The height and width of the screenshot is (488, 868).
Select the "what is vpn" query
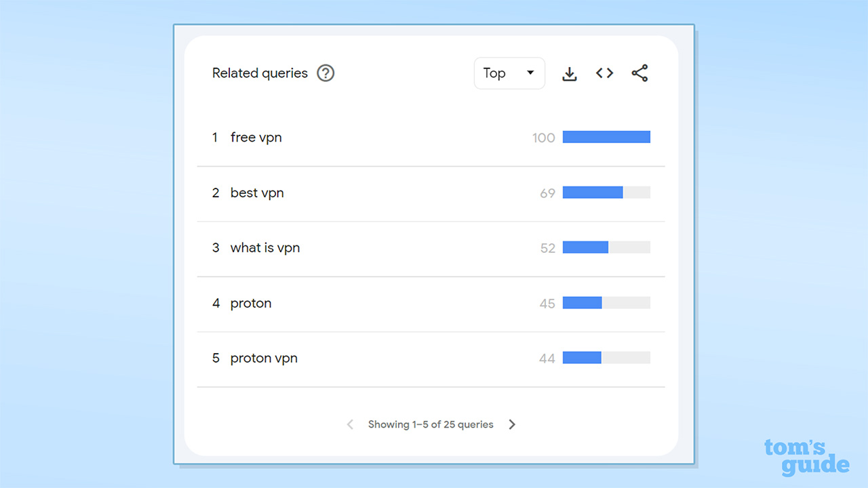coord(264,248)
